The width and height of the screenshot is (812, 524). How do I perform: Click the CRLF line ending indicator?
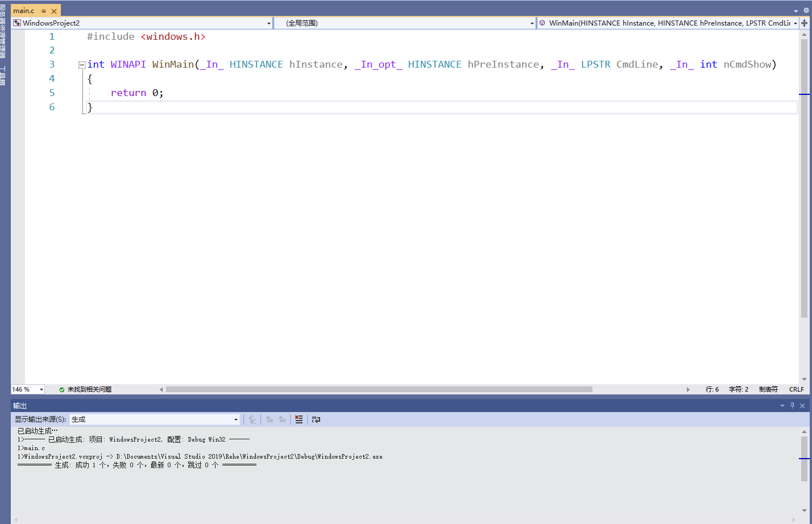tap(796, 389)
